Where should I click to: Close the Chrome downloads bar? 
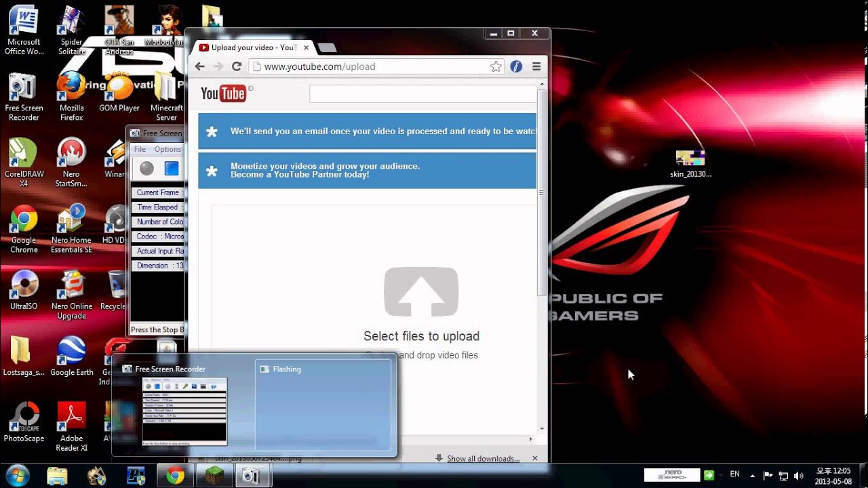[534, 458]
